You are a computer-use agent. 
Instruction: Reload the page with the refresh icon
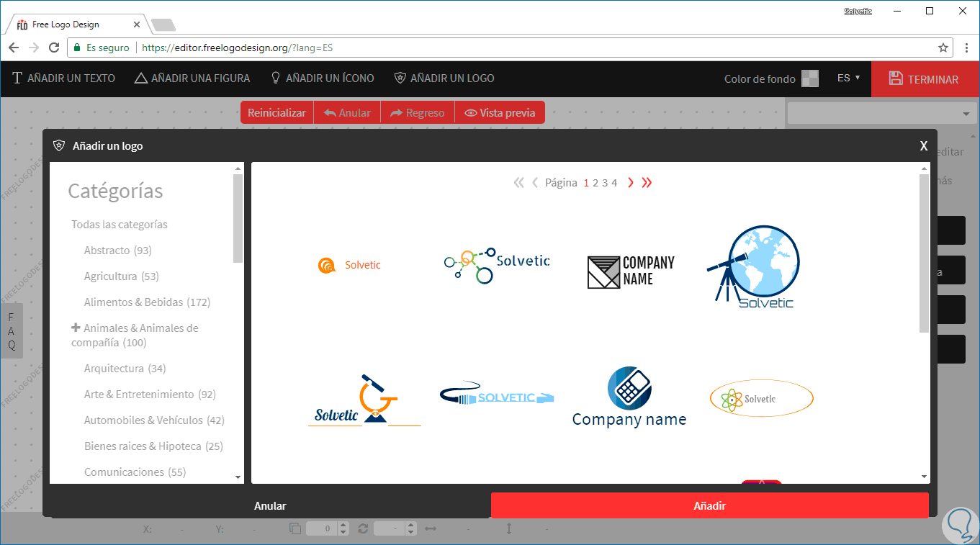tap(54, 48)
